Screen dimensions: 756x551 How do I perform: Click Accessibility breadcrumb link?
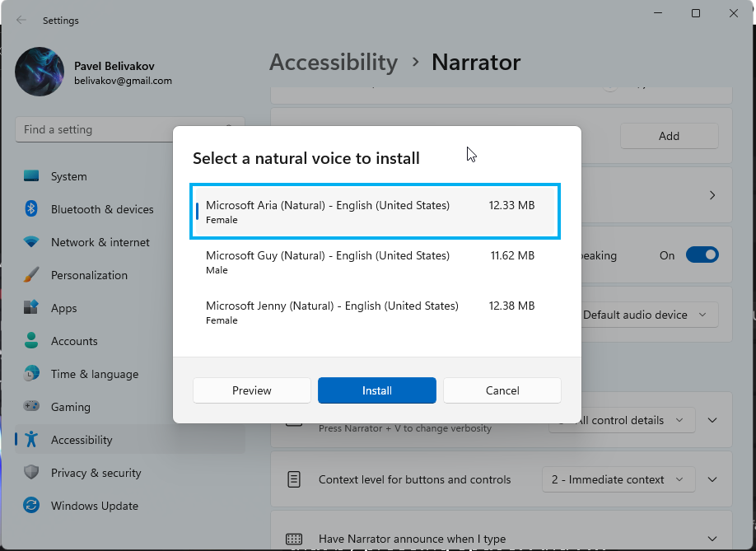334,63
